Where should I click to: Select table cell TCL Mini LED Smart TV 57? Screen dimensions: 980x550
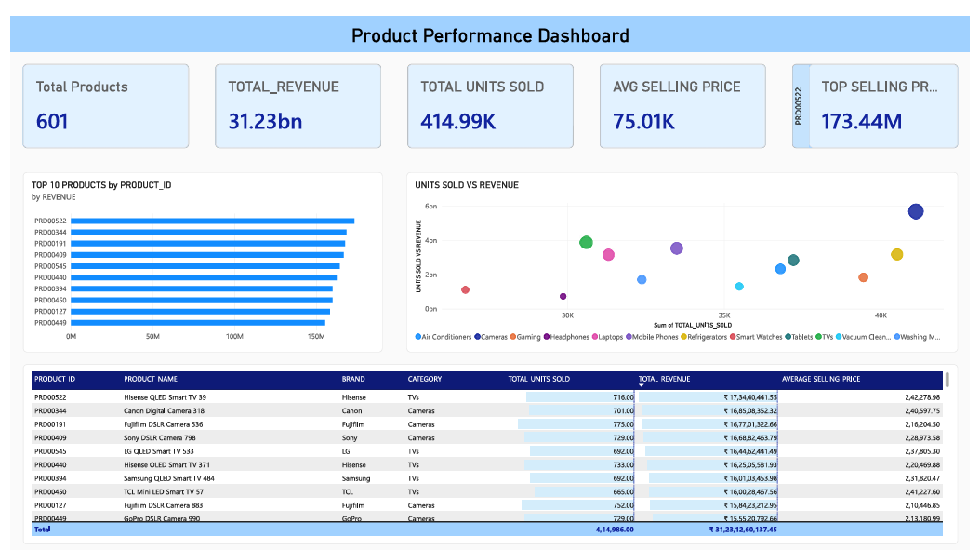164,491
